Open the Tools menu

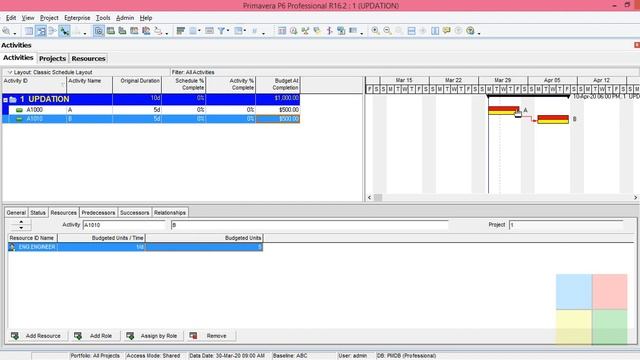pyautogui.click(x=103, y=18)
